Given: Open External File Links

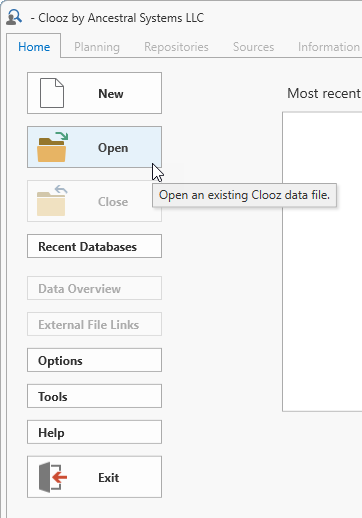Looking at the screenshot, I should point(94,324).
